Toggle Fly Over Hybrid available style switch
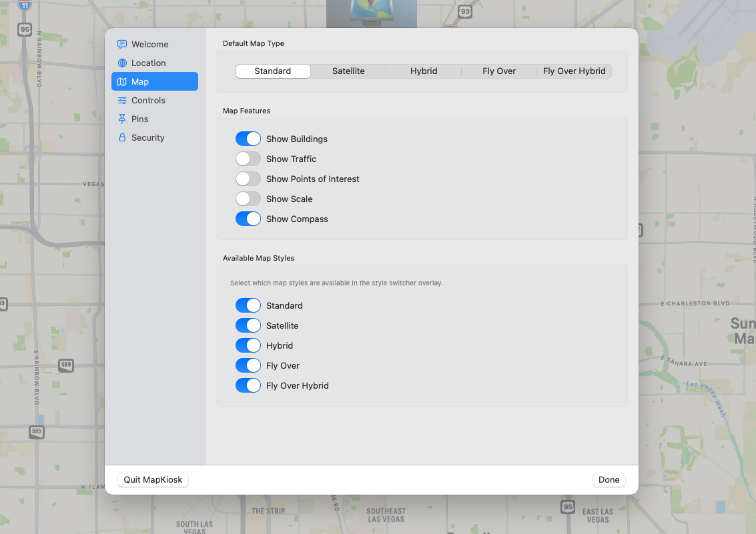The width and height of the screenshot is (756, 534). 248,385
